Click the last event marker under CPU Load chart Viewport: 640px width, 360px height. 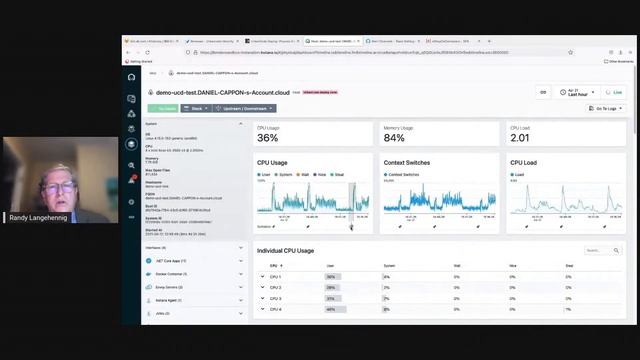[x=604, y=227]
